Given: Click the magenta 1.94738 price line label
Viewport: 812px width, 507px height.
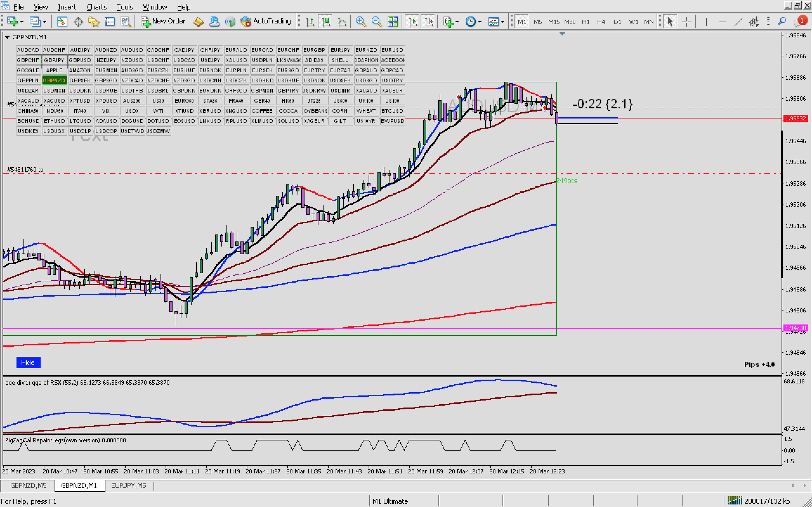Looking at the screenshot, I should (x=796, y=328).
